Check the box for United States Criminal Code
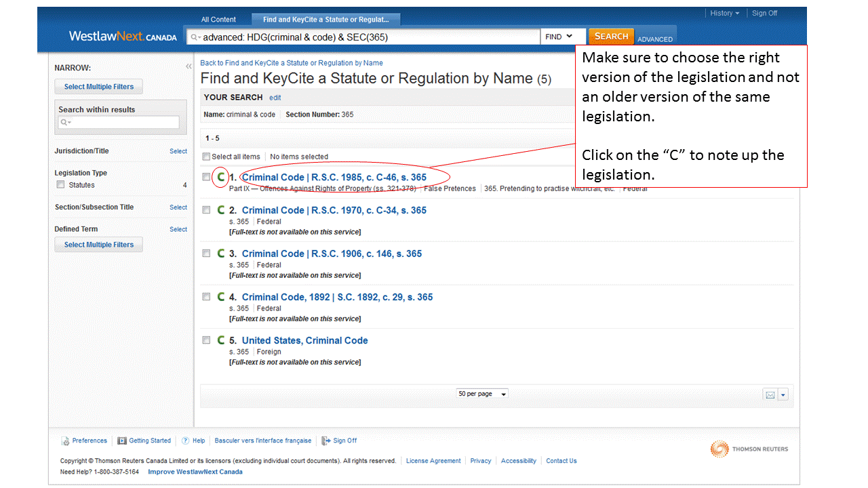Image resolution: width=868 pixels, height=488 pixels. point(206,340)
